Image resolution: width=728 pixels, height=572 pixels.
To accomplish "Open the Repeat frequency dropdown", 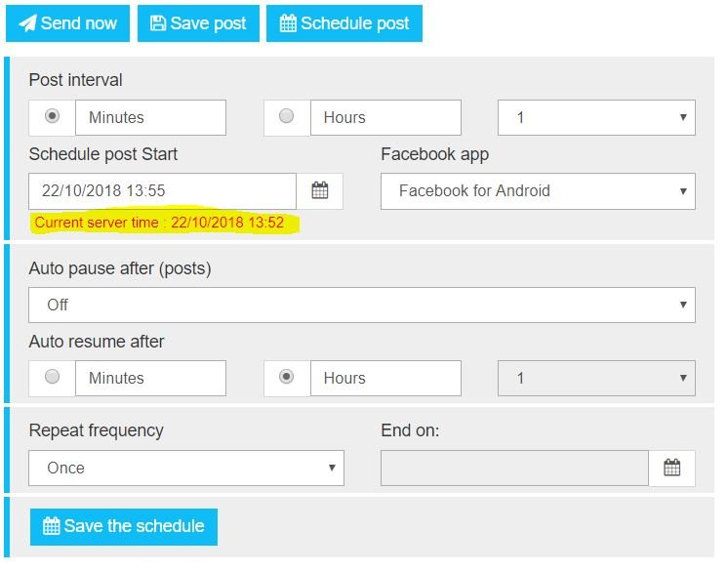I will (186, 468).
